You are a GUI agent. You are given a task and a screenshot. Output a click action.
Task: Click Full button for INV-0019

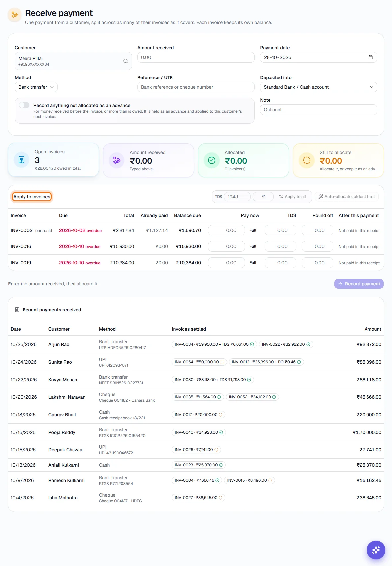tap(253, 263)
